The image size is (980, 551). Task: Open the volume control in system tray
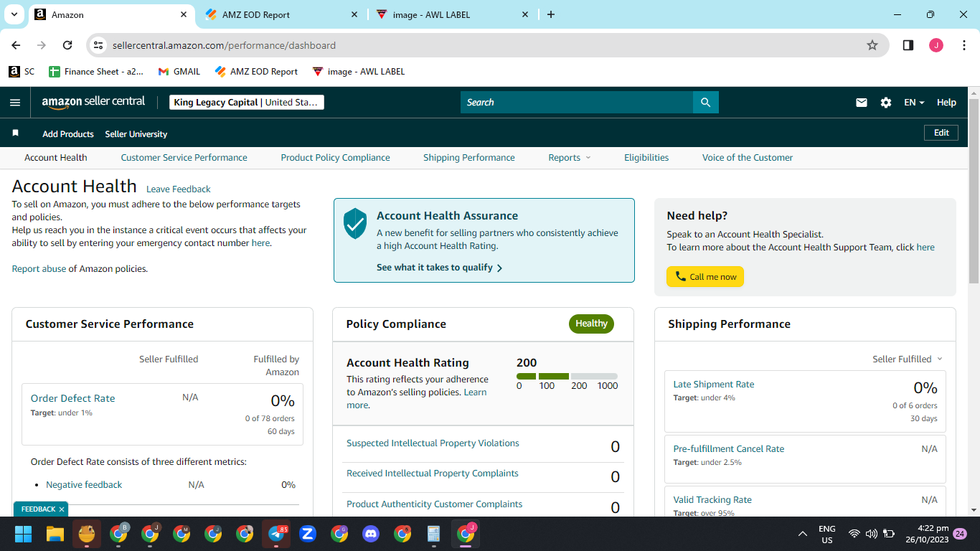click(x=872, y=534)
